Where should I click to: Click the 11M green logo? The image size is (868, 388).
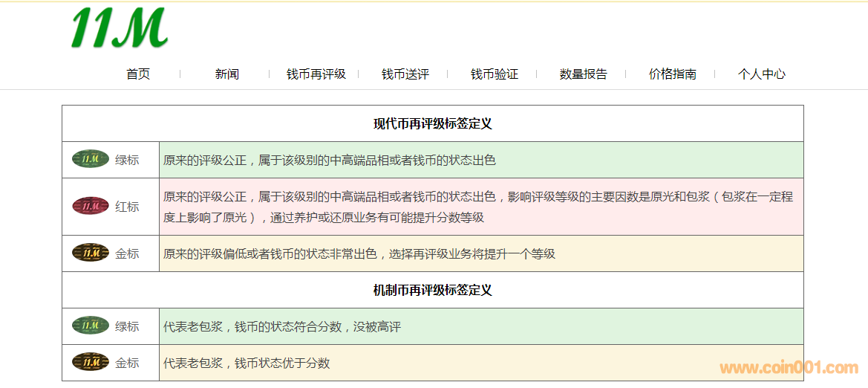coord(119,28)
